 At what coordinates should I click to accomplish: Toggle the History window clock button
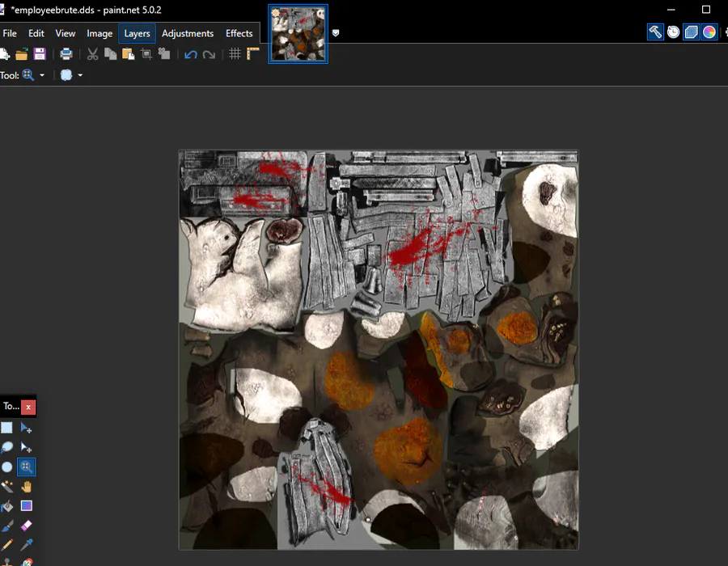tap(673, 32)
